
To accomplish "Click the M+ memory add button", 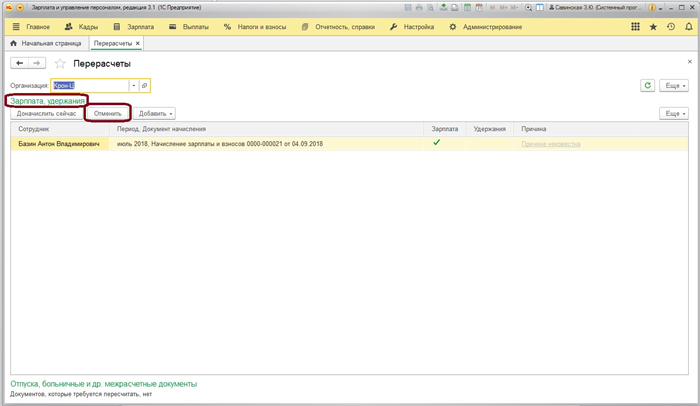I will pos(504,8).
